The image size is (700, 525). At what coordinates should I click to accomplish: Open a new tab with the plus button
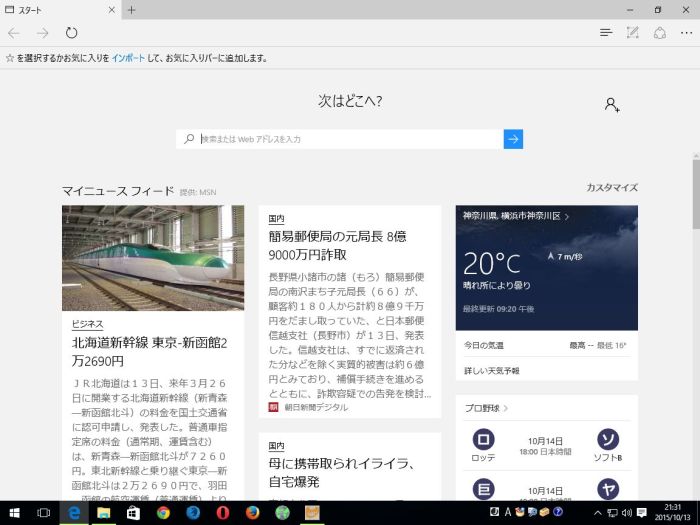131,10
